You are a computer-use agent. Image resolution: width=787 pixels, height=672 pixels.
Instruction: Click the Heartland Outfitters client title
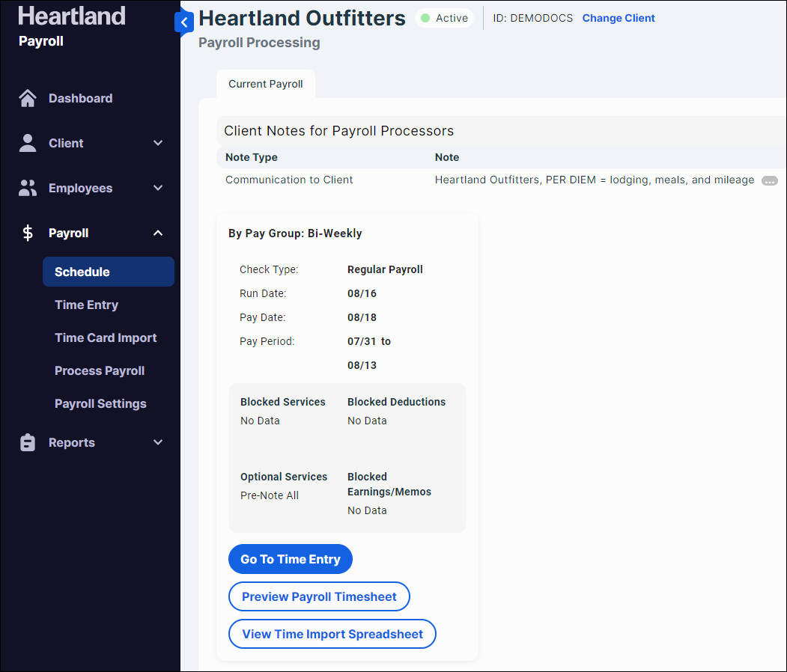click(x=303, y=18)
